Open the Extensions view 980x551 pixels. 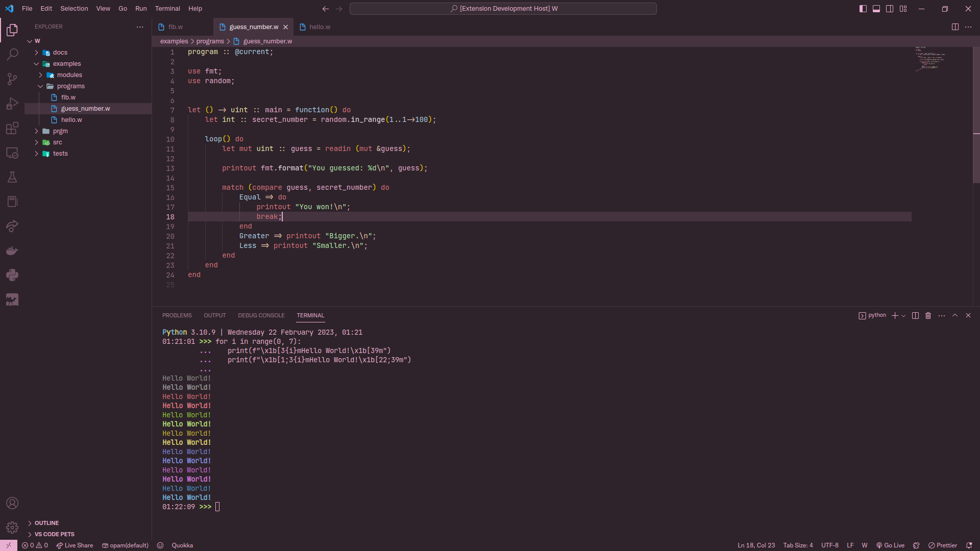12,128
